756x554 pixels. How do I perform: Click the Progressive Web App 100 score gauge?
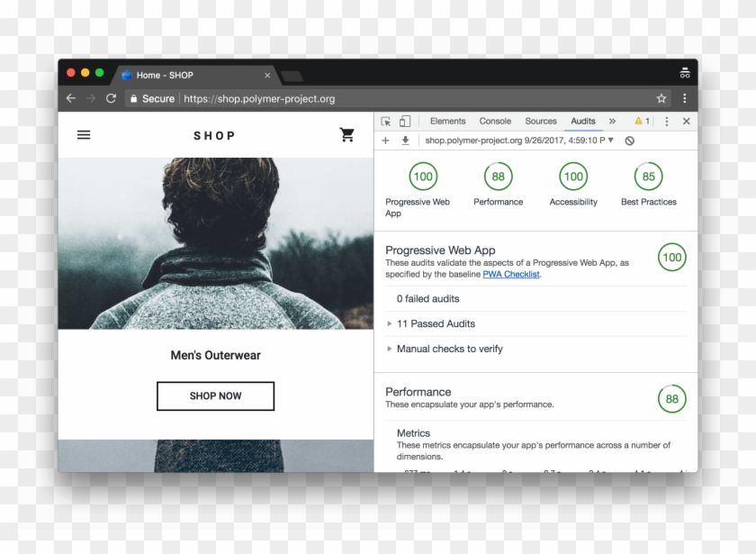(x=423, y=177)
